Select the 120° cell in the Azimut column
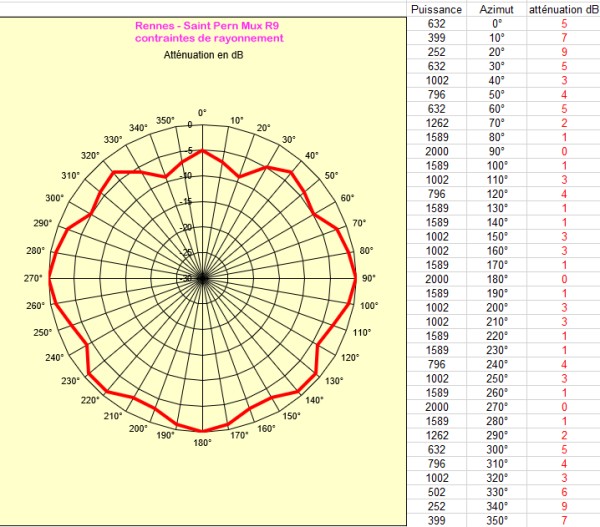The width and height of the screenshot is (600, 527). 496,194
